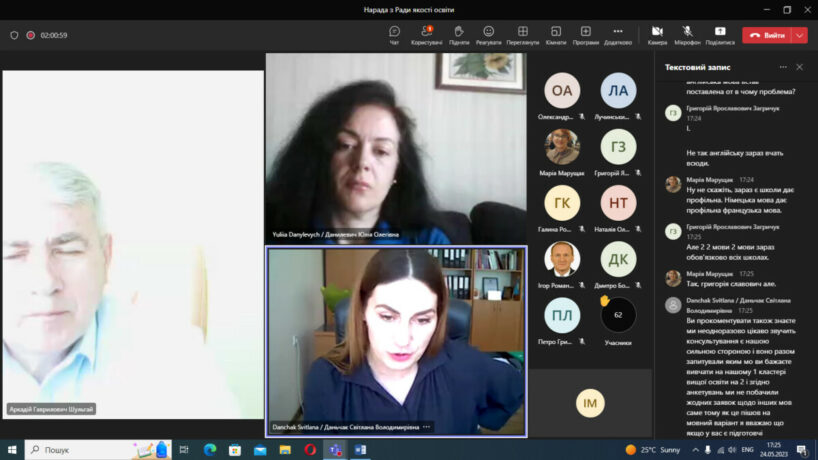
Task: Open the 62 Учасники overflow tile
Action: click(x=618, y=315)
